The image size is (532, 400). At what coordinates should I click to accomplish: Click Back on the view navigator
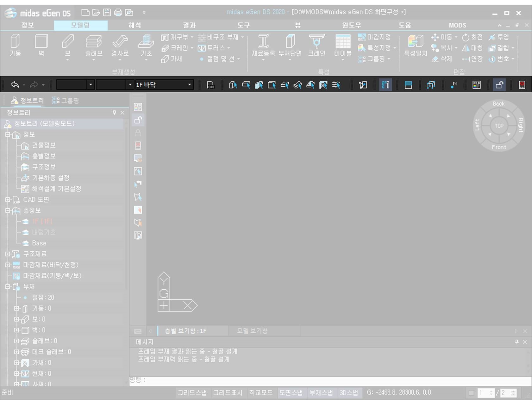tap(498, 104)
